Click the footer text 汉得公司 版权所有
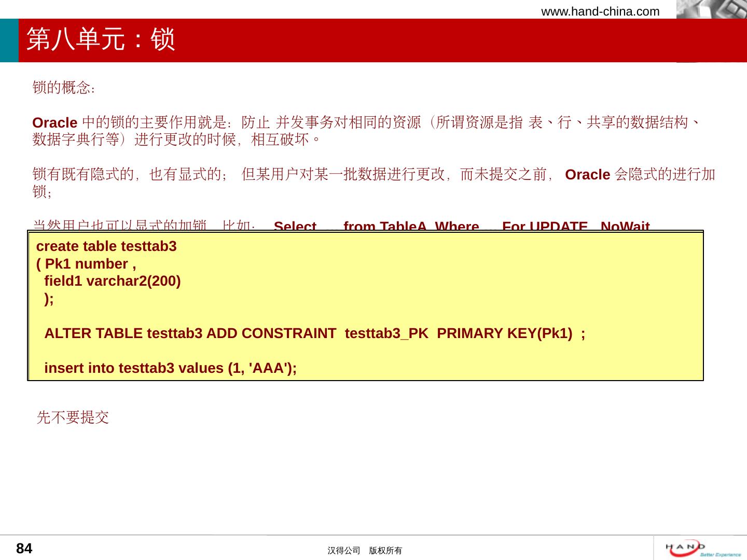 pos(365,551)
